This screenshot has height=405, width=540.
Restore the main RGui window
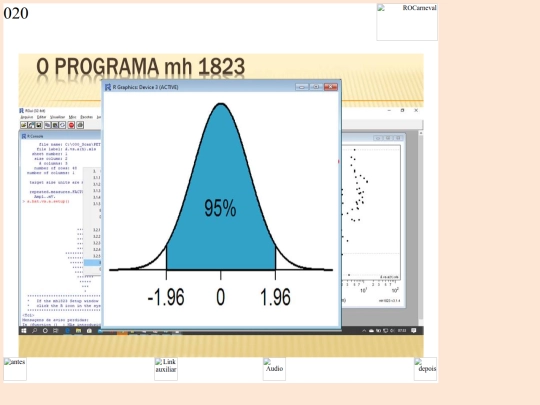[403, 111]
